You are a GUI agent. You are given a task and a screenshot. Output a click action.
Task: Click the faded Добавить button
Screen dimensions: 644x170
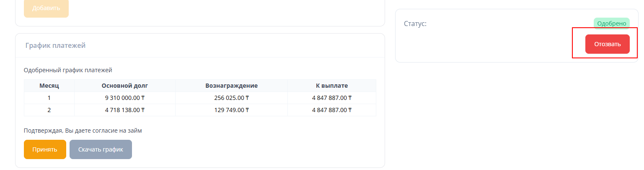[46, 8]
